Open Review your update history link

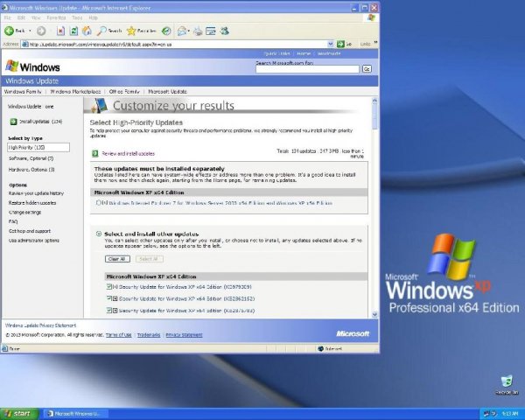36,193
